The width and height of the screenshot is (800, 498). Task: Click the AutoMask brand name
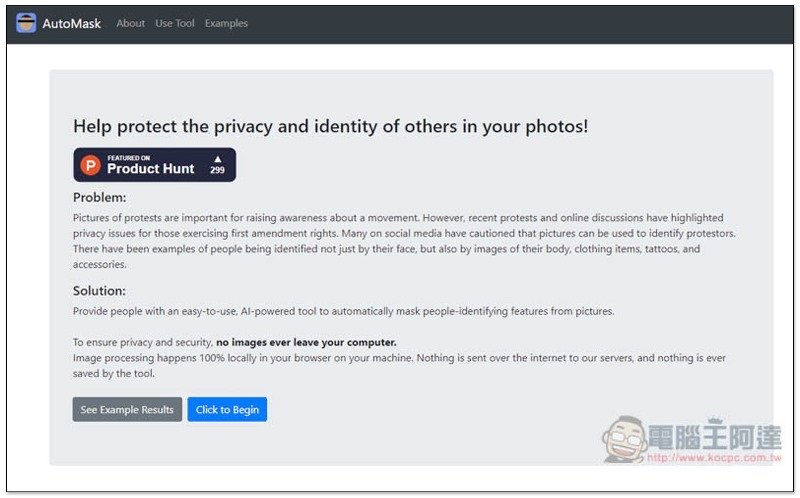coord(72,23)
